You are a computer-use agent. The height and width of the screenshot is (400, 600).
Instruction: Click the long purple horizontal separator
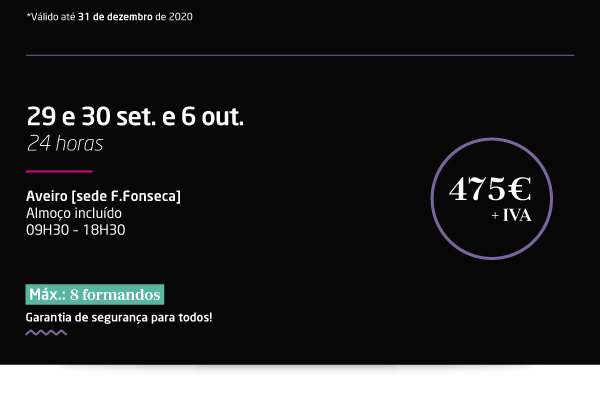point(300,56)
